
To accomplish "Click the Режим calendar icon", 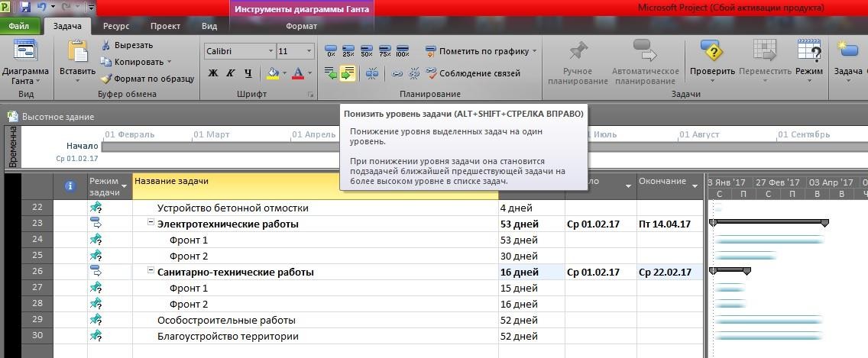I will [x=808, y=51].
